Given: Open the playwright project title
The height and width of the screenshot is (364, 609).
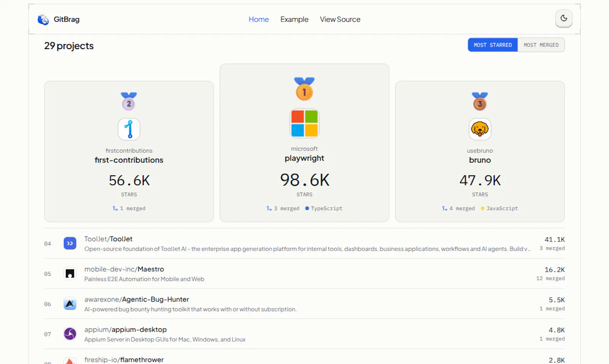Looking at the screenshot, I should (304, 158).
